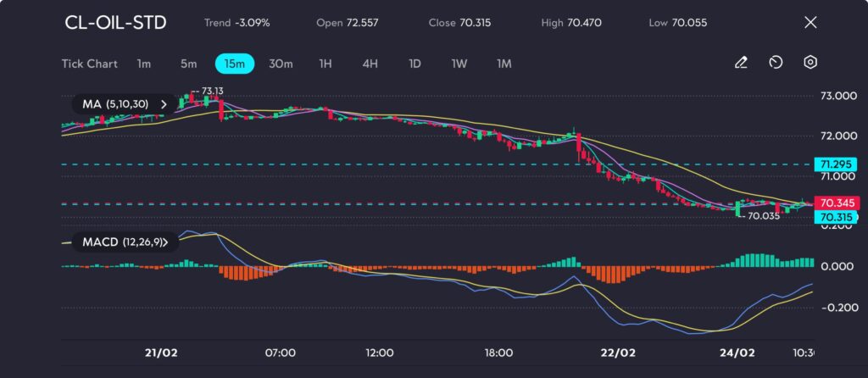Set chart interval to 1D
Image resolution: width=868 pixels, height=378 pixels.
coord(415,64)
